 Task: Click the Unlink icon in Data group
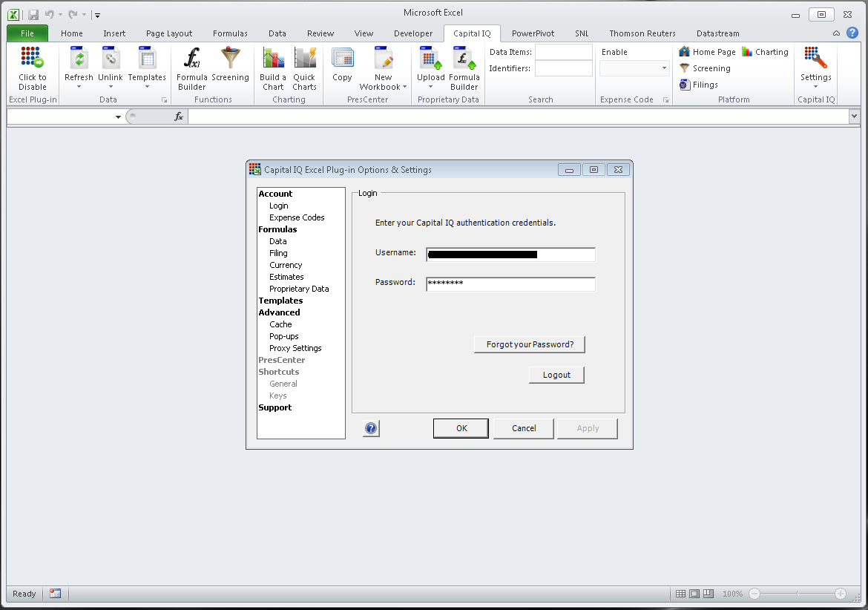[111, 58]
